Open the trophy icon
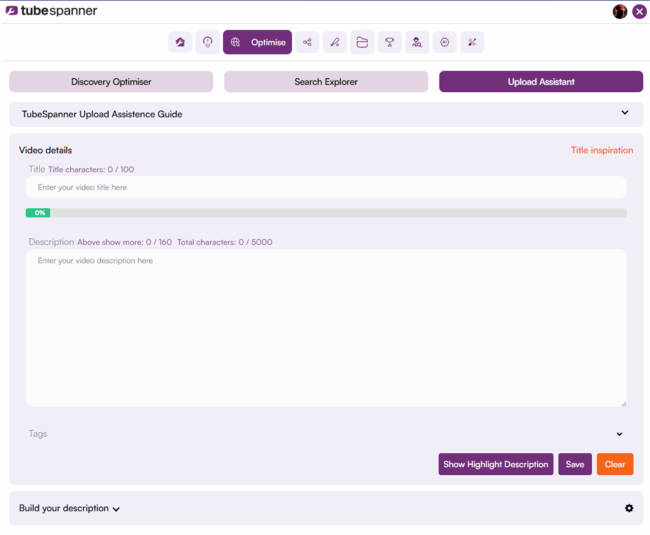 click(x=390, y=42)
